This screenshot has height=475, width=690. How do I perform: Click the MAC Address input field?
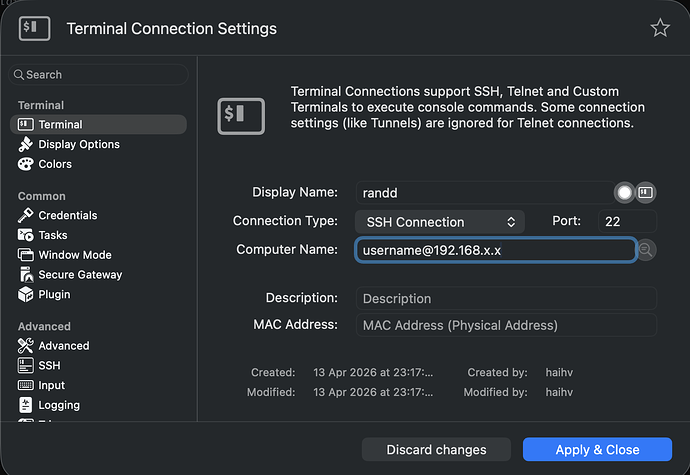(506, 325)
